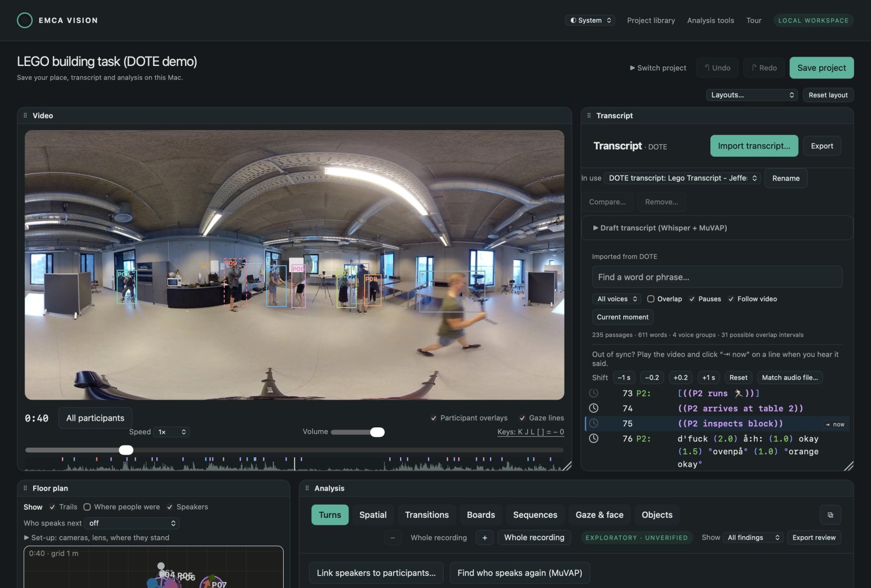Click the 'now' sync arrow on line 75
Image resolution: width=871 pixels, height=588 pixels.
click(835, 425)
